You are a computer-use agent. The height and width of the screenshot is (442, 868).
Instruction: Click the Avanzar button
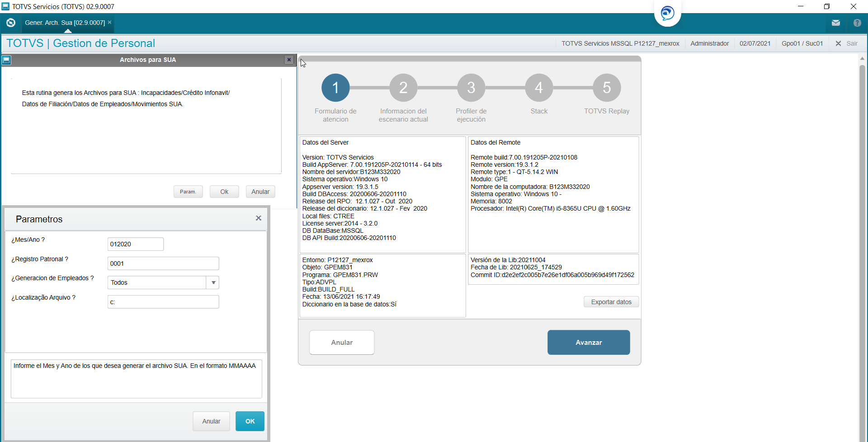coord(589,343)
